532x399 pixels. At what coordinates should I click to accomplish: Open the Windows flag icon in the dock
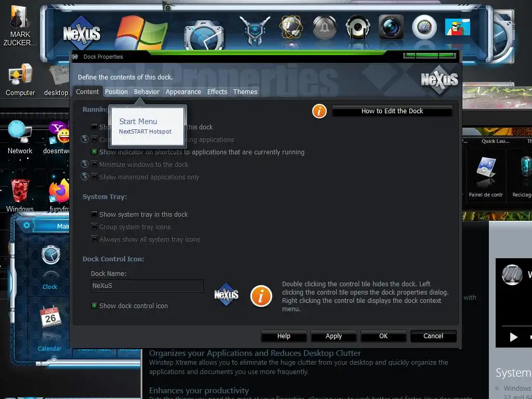(141, 33)
